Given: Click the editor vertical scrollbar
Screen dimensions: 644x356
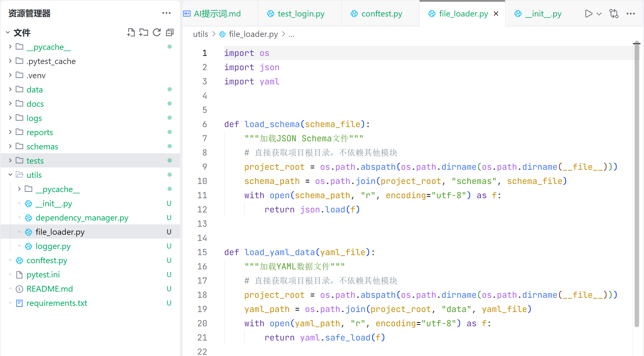Looking at the screenshot, I should point(637,184).
